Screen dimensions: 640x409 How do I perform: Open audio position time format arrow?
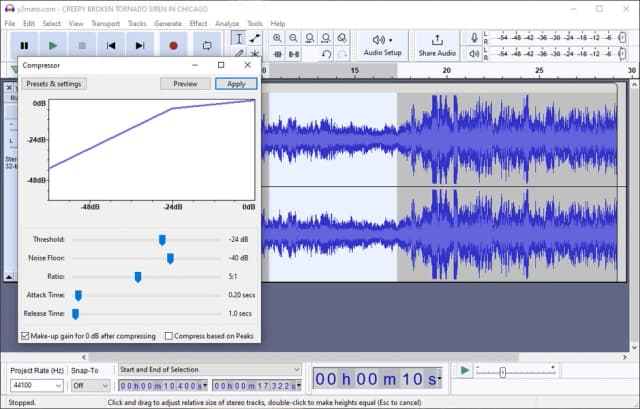click(440, 378)
